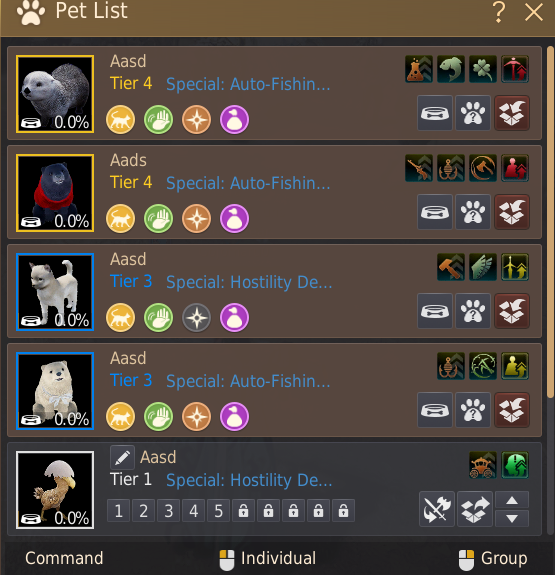Open pet exchange crossed-axes icon for Tier 1 pet
Screen dimensions: 555x575
coord(437,509)
